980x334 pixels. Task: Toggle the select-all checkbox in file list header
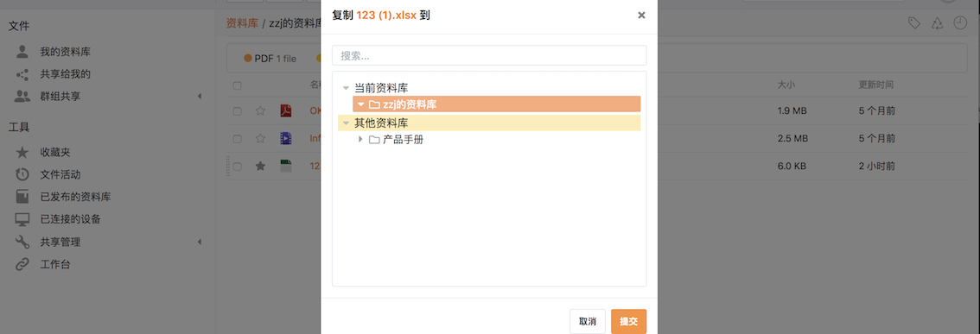point(238,85)
